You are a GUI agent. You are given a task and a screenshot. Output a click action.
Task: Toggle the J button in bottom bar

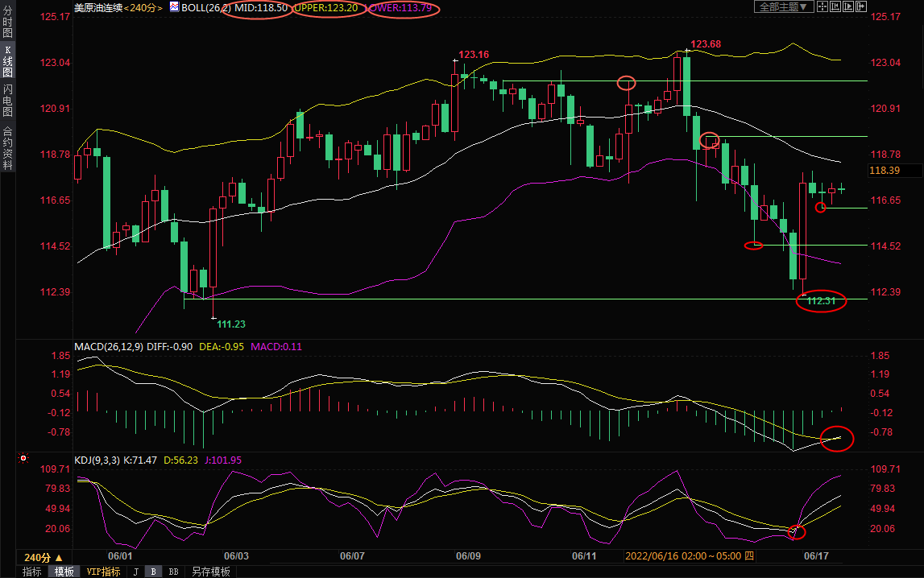pos(135,572)
